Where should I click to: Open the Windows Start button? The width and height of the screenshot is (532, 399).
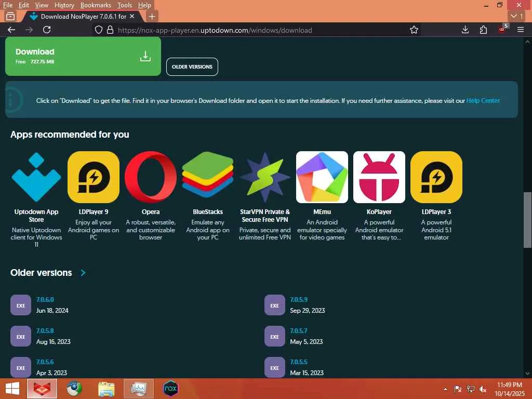click(12, 389)
